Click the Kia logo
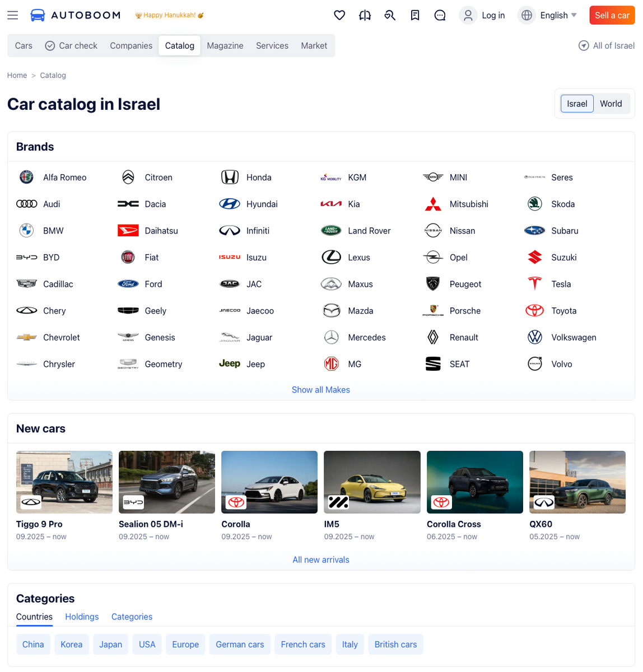This screenshot has height=672, width=643. click(x=331, y=204)
